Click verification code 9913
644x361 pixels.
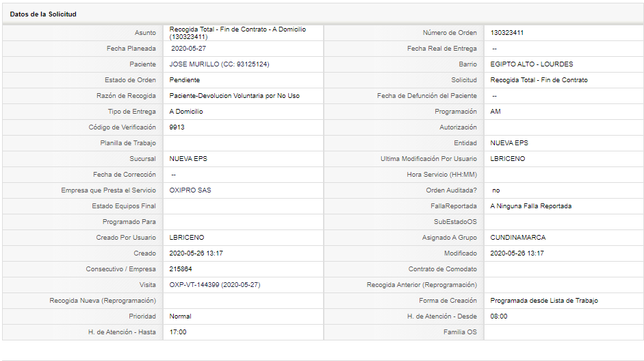pos(177,127)
